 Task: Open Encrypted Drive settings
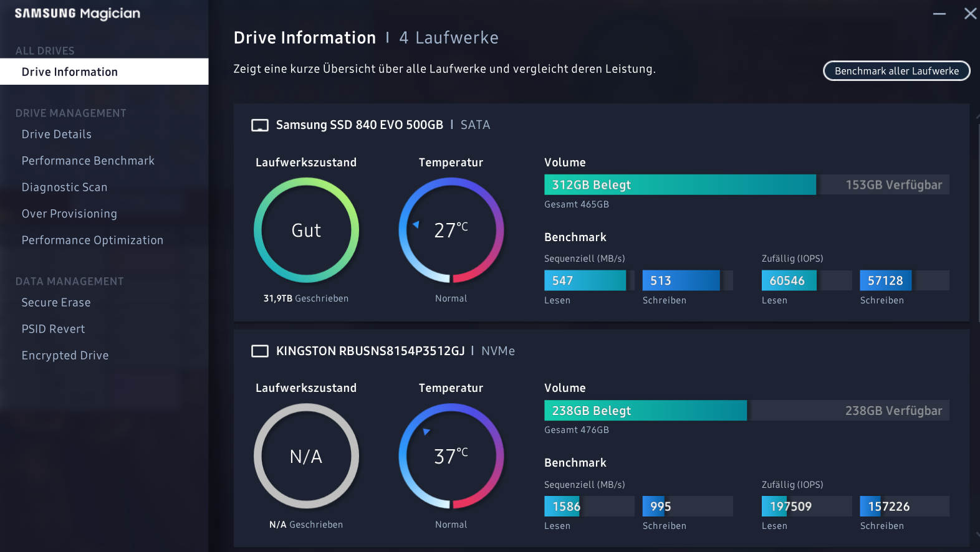(65, 356)
